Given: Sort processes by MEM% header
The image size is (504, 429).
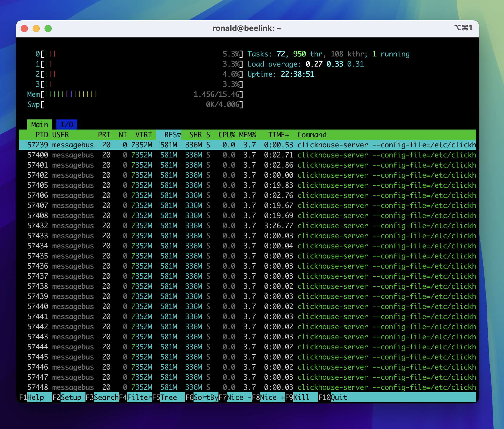Looking at the screenshot, I should click(248, 135).
